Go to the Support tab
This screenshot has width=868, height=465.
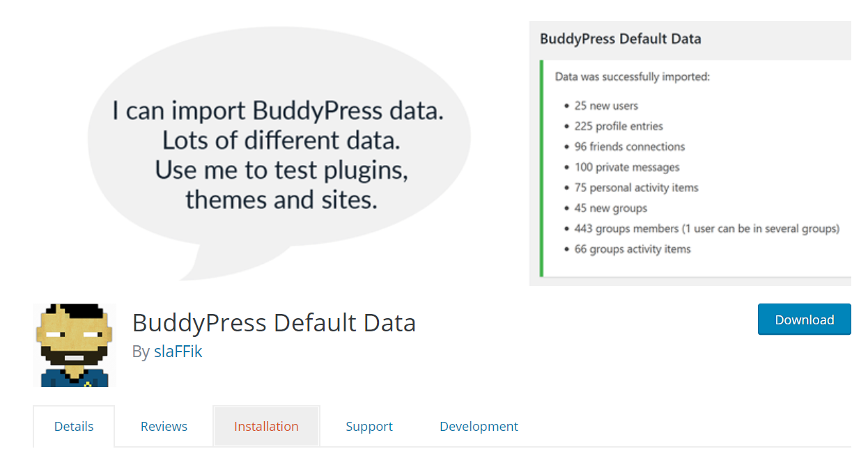pyautogui.click(x=369, y=427)
